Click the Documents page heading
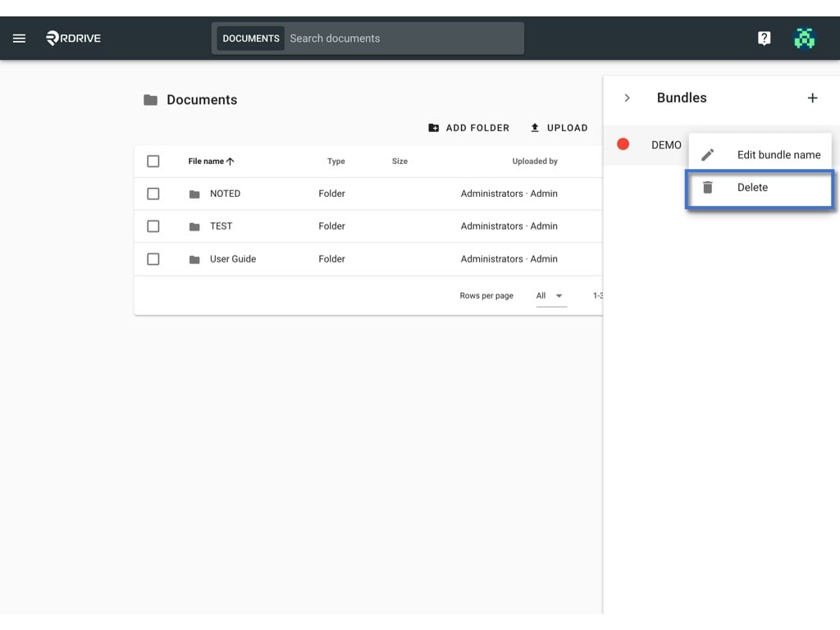Viewport: 840px width, 630px height. (202, 99)
